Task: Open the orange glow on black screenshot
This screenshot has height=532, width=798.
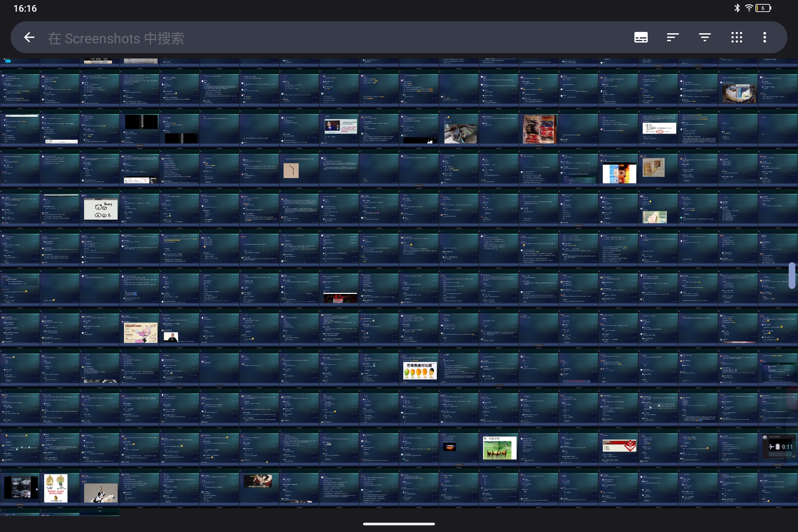Action: [459, 448]
